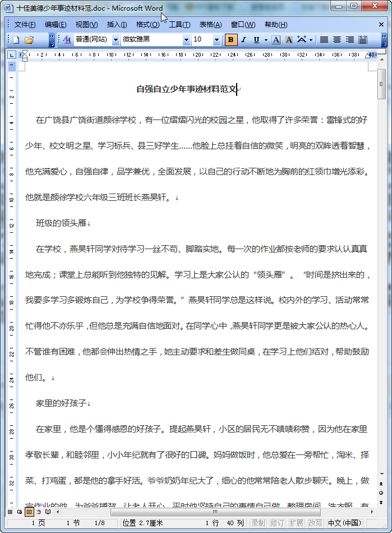Image resolution: width=392 pixels, height=533 pixels.
Task: Click into the font size field showing 10
Action: click(x=202, y=40)
